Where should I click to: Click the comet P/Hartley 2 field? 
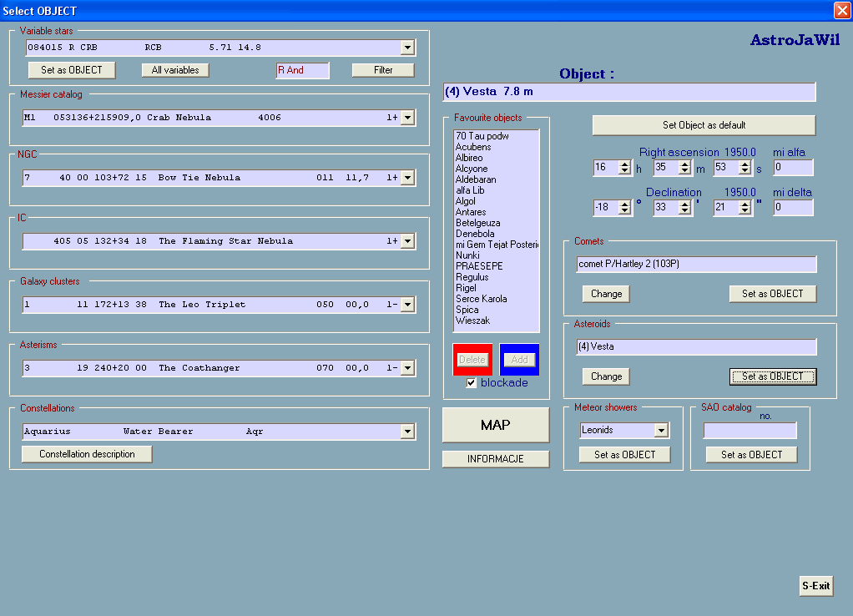[x=696, y=264]
